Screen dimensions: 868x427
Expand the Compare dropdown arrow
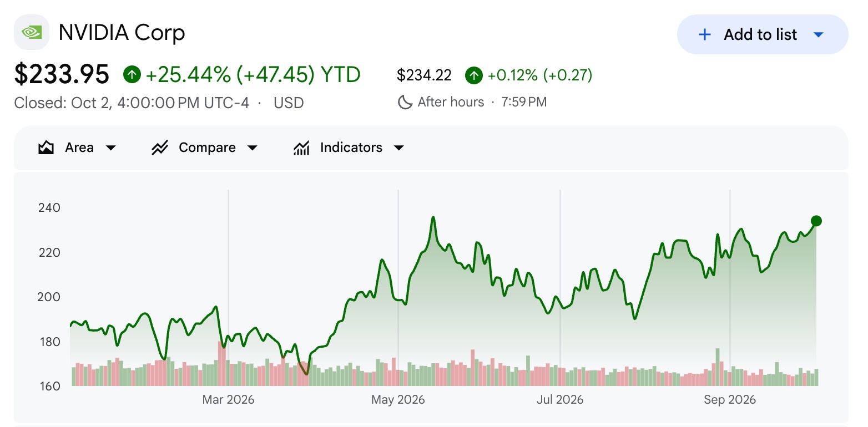point(252,148)
